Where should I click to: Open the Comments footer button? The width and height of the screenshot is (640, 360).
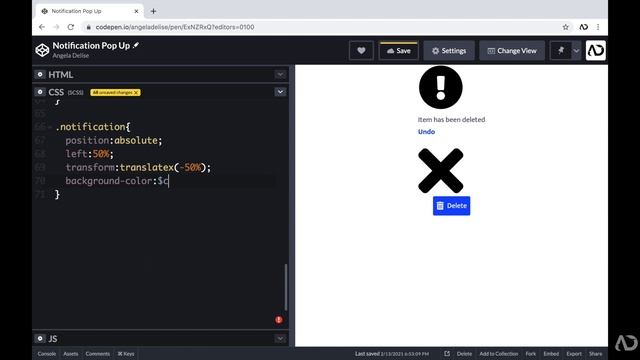(x=98, y=353)
